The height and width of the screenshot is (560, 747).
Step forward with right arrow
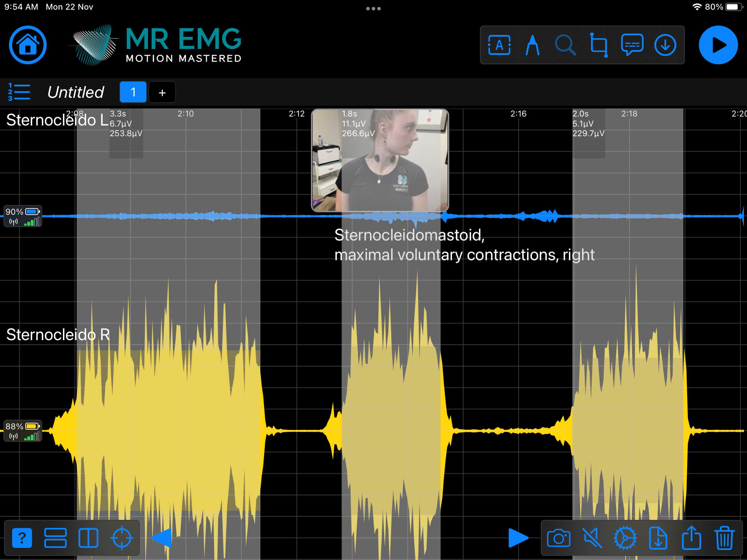[518, 538]
